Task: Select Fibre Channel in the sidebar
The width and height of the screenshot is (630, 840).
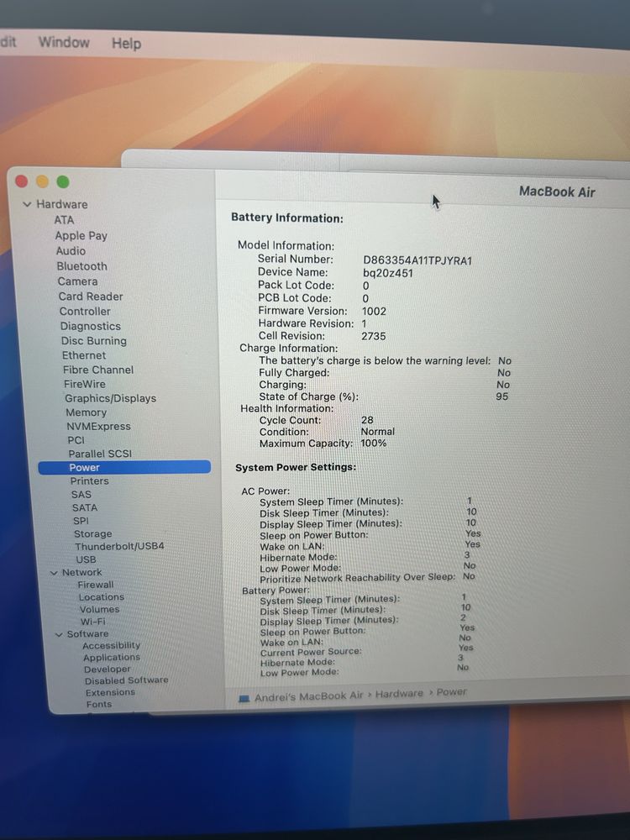Action: pyautogui.click(x=98, y=370)
